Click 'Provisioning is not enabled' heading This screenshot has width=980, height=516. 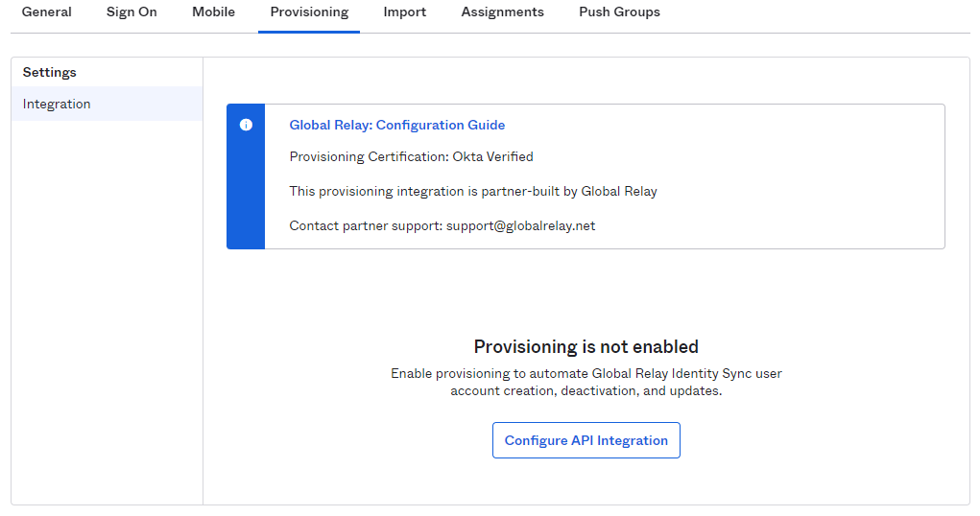point(586,346)
